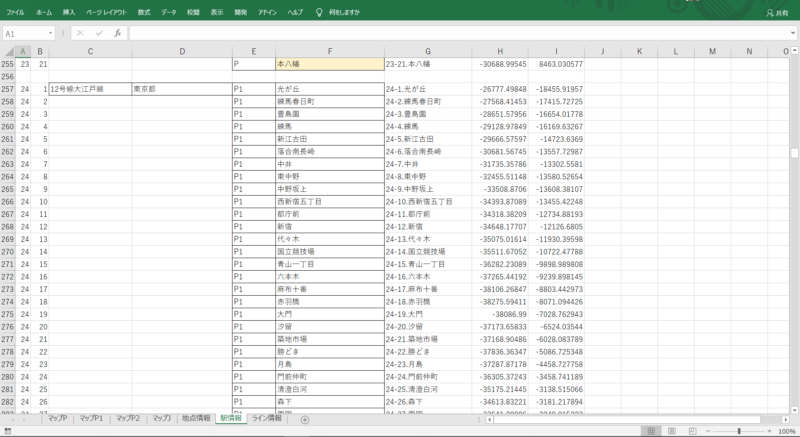Viewport: 800px width, 437px height.
Task: Select cell 六本木 in column F
Action: (x=330, y=277)
